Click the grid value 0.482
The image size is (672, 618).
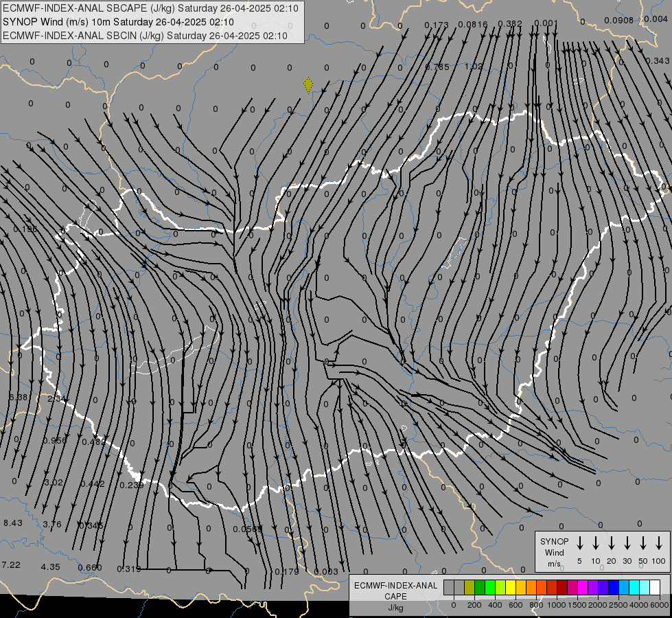(93, 442)
